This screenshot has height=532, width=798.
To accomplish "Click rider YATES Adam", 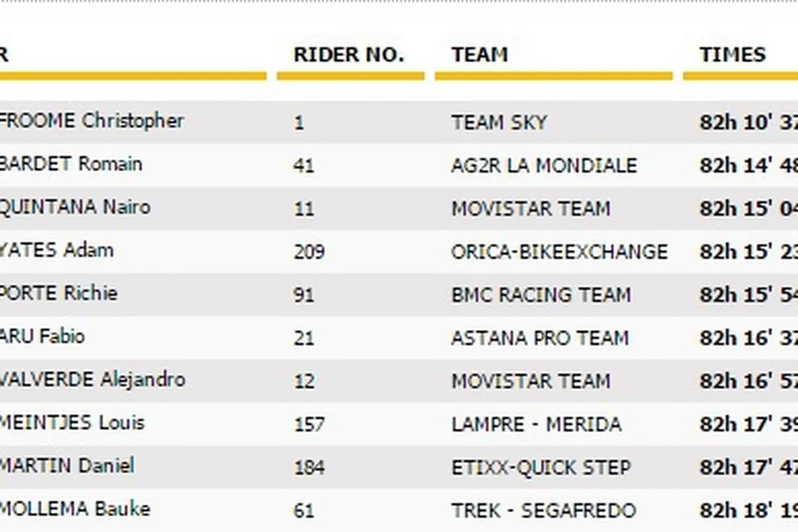I will click(x=56, y=250).
